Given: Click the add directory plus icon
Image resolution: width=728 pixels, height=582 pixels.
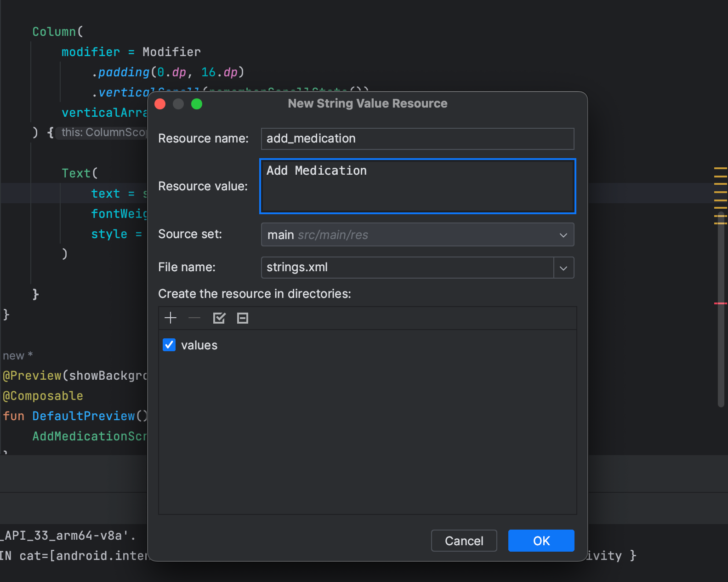Looking at the screenshot, I should point(171,318).
